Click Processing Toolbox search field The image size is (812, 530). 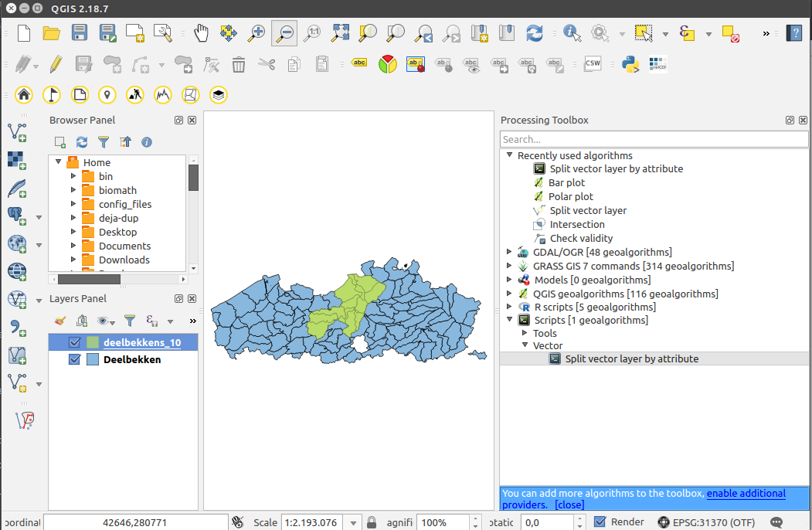(654, 139)
